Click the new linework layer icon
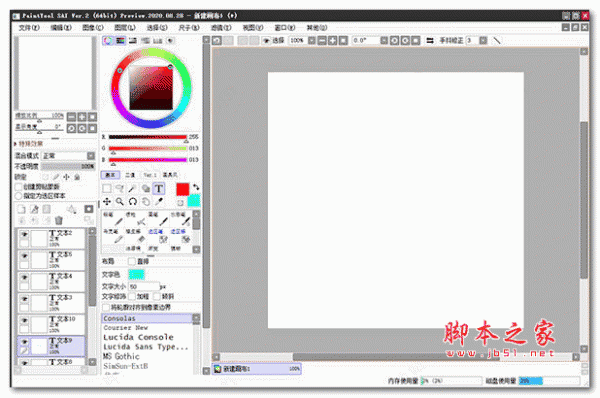 pos(34,209)
